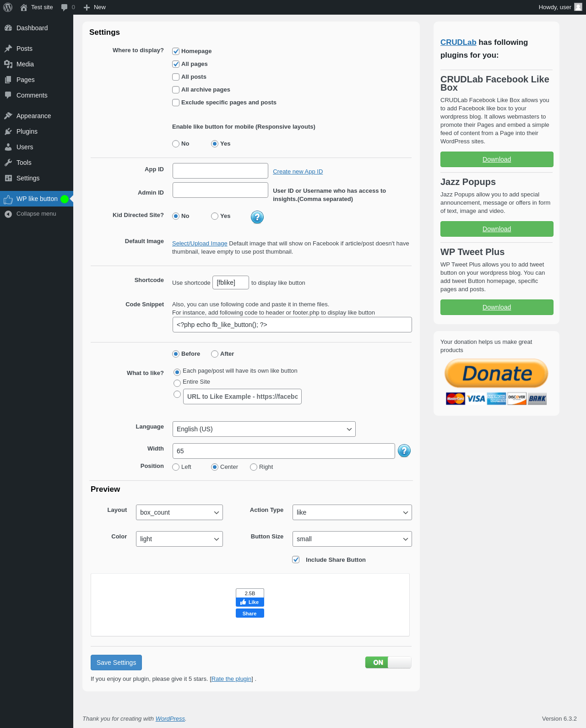Focus the Admin ID input field
Image resolution: width=586 pixels, height=728 pixels.
coord(220,190)
